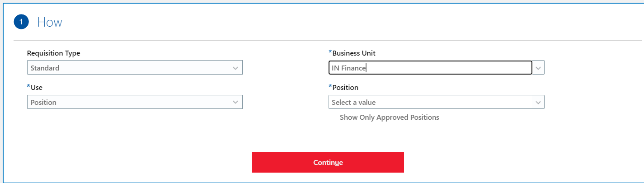Image resolution: width=644 pixels, height=183 pixels.
Task: Click the 'Position' value in Use field
Action: [43, 103]
